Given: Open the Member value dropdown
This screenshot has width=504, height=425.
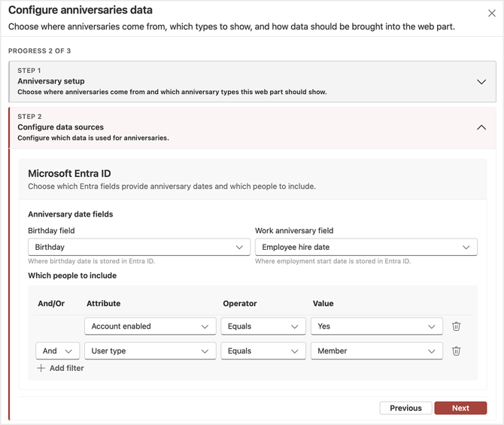Looking at the screenshot, I should (x=376, y=351).
